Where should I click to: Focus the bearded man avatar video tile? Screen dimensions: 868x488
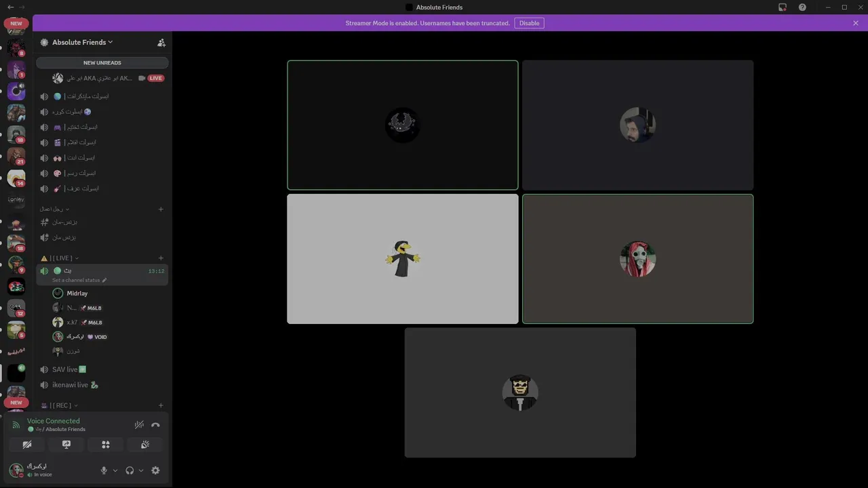tap(637, 125)
